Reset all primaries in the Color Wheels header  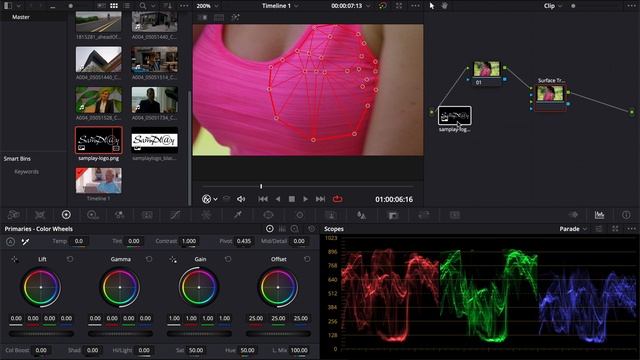pyautogui.click(x=311, y=229)
